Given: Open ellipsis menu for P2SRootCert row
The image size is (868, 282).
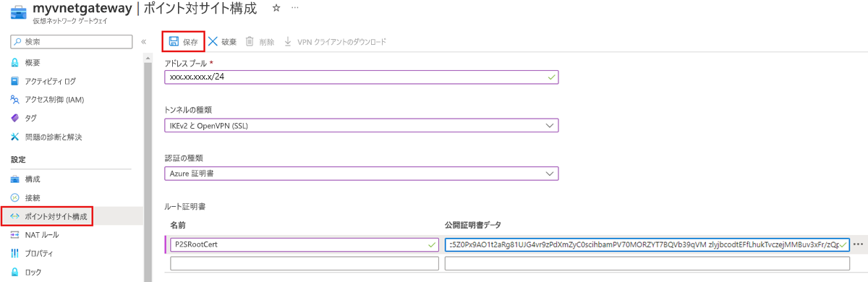Looking at the screenshot, I should [x=859, y=244].
